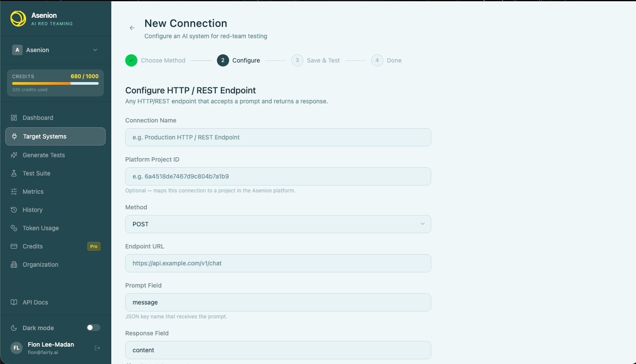Click the New Connection title

pos(186,23)
